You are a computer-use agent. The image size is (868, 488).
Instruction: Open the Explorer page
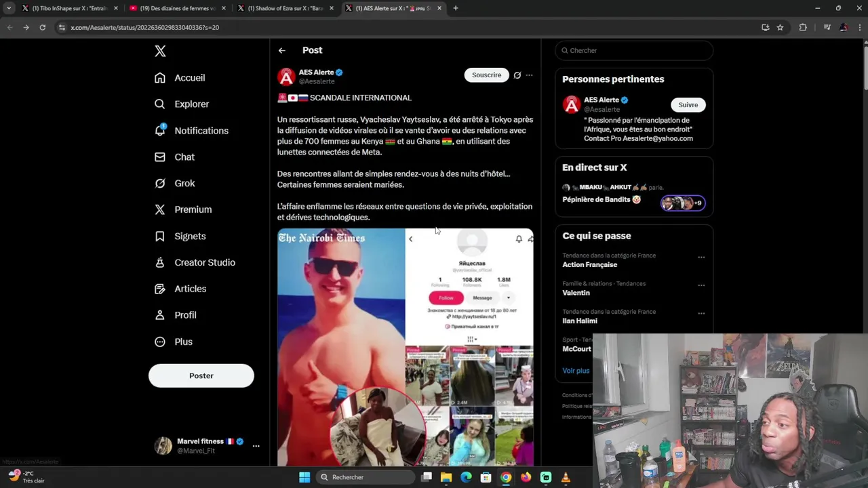(x=182, y=104)
